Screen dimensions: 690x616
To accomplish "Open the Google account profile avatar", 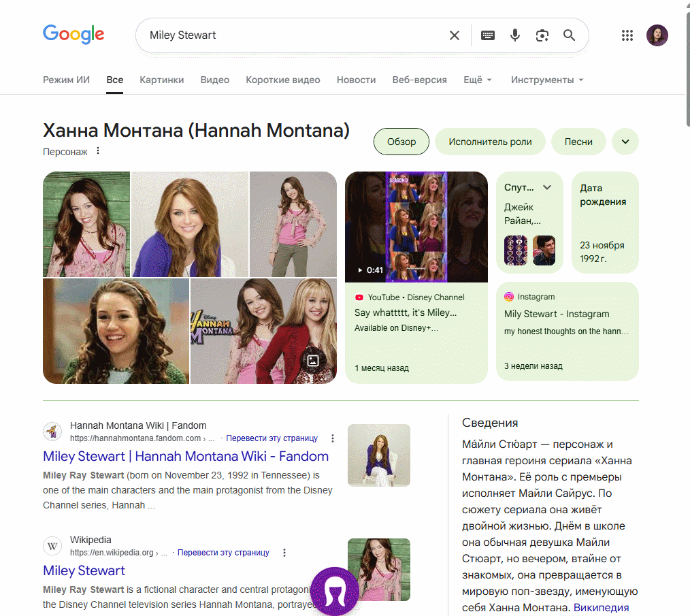I will point(657,35).
